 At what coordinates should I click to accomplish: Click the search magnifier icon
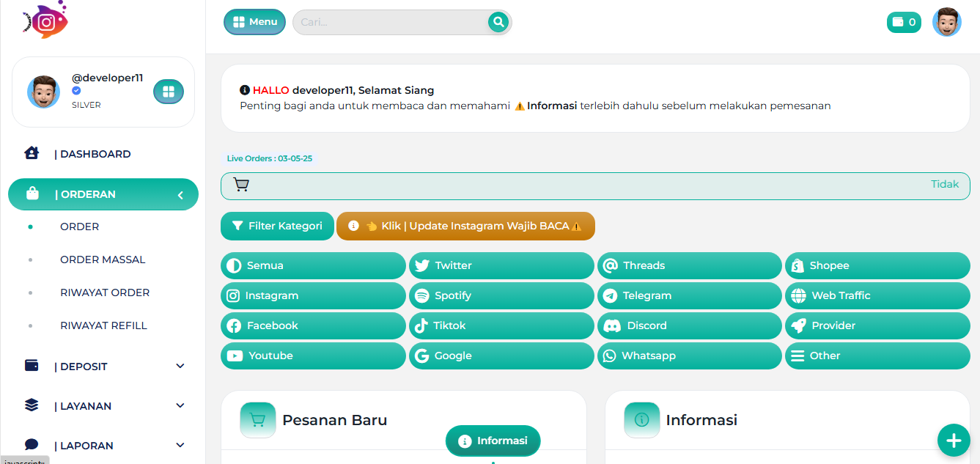[x=498, y=22]
